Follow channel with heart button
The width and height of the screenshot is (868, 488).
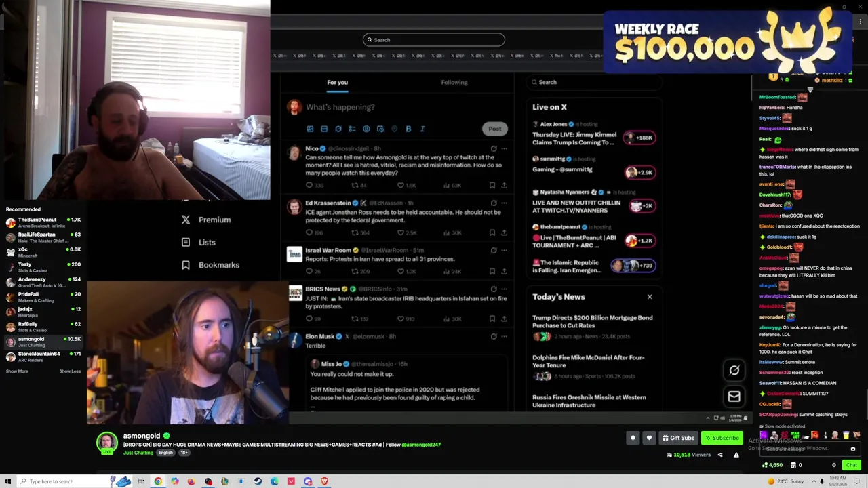[x=649, y=438]
